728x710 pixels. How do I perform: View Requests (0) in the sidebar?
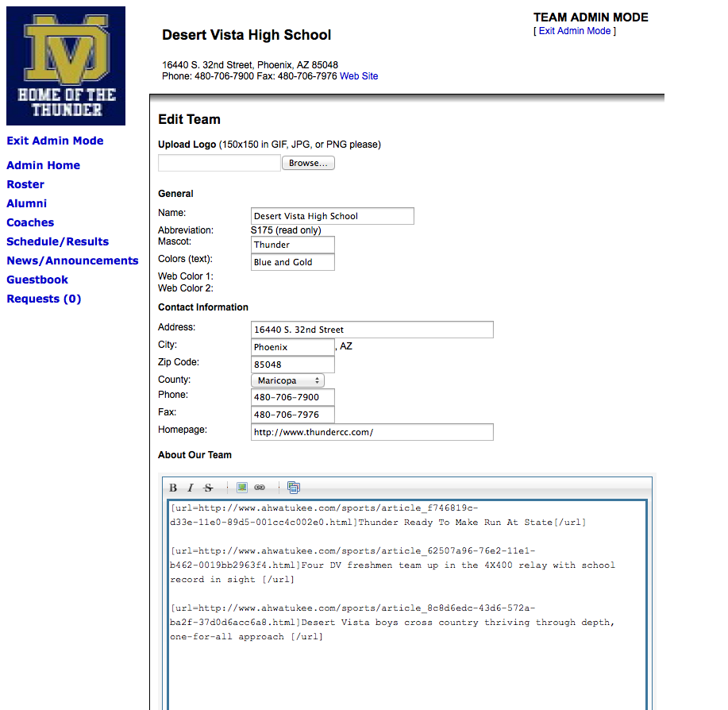point(44,299)
